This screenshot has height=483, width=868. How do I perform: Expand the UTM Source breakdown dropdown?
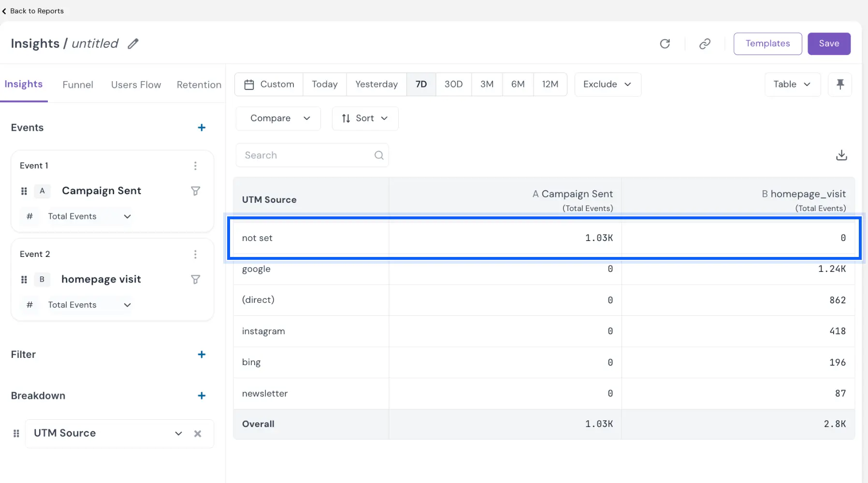178,433
